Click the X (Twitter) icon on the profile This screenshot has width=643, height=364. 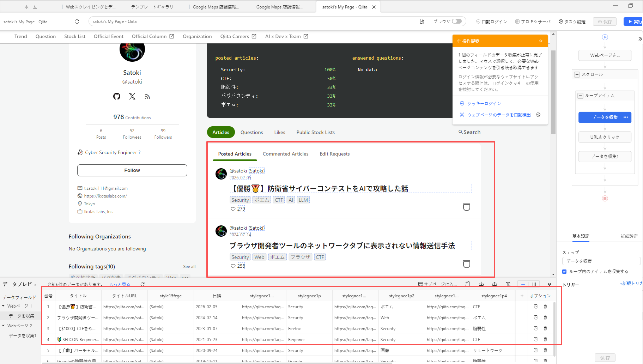point(132,96)
